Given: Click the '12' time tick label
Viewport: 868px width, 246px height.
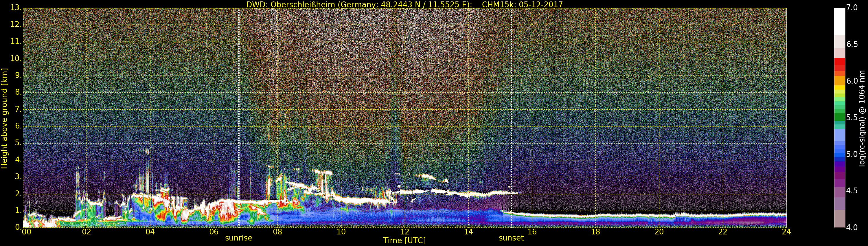Looking at the screenshot, I should coord(405,232).
